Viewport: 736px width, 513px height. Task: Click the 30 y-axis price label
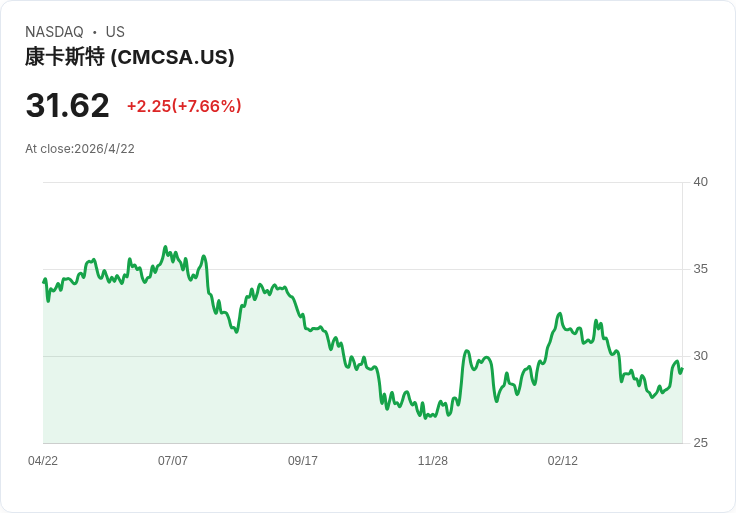coord(700,356)
